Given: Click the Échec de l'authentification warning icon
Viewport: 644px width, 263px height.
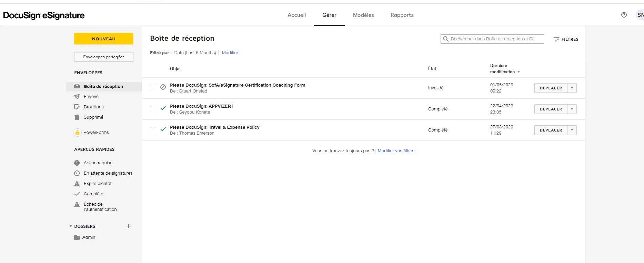Looking at the screenshot, I should point(77,204).
